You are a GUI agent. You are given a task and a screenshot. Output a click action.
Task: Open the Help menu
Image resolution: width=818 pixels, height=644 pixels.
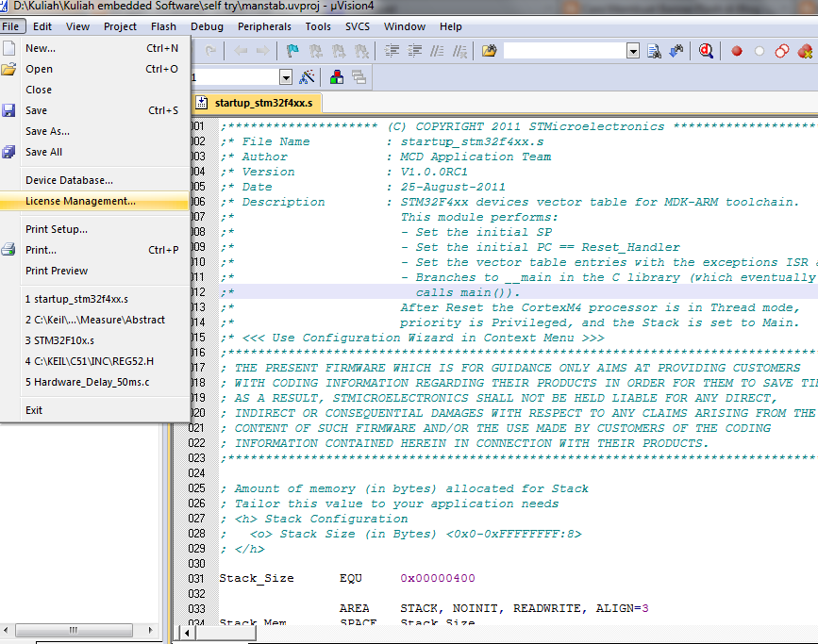451,26
